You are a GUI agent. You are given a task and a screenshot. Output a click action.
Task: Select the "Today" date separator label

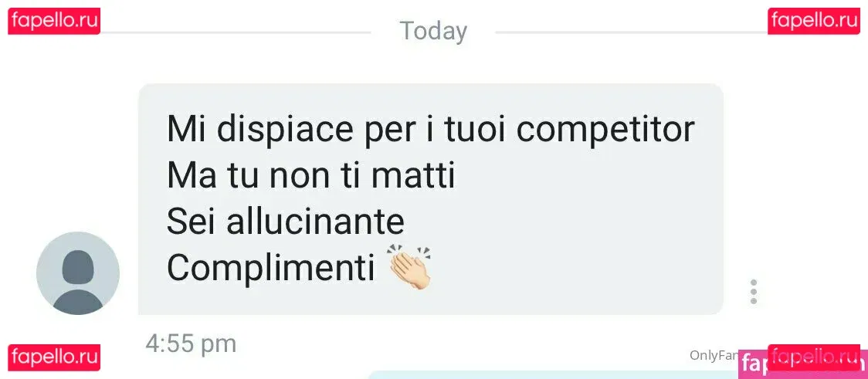tap(433, 31)
